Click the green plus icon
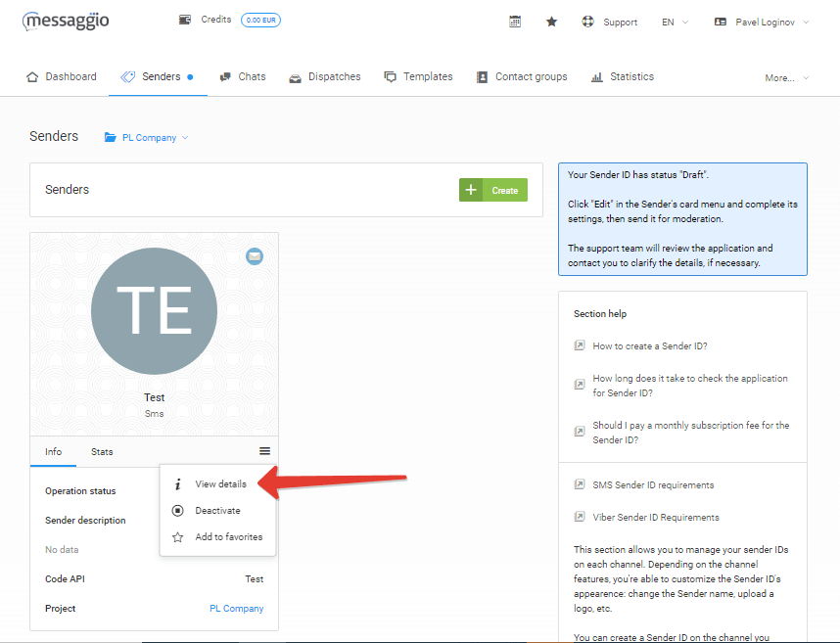 [x=471, y=190]
